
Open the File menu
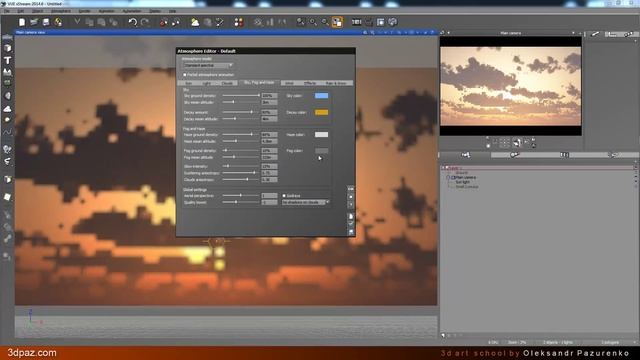(x=7, y=11)
